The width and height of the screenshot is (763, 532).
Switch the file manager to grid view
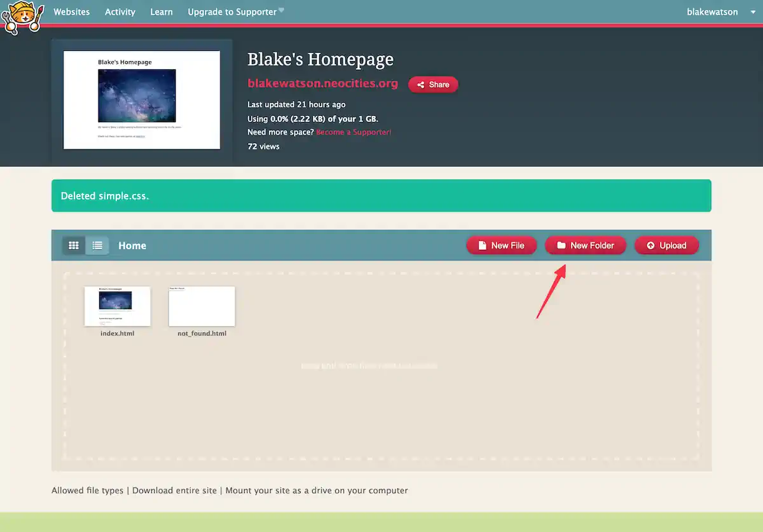click(73, 245)
